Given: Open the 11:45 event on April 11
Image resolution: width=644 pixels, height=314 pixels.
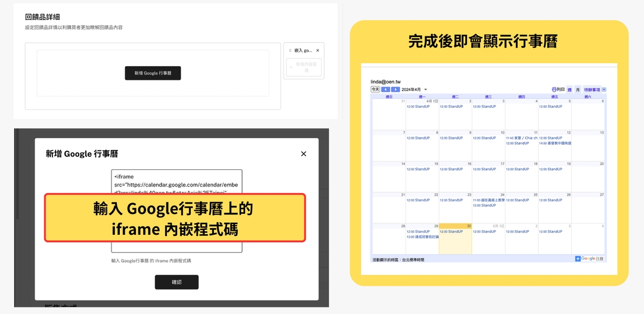Looking at the screenshot, I should (x=521, y=138).
